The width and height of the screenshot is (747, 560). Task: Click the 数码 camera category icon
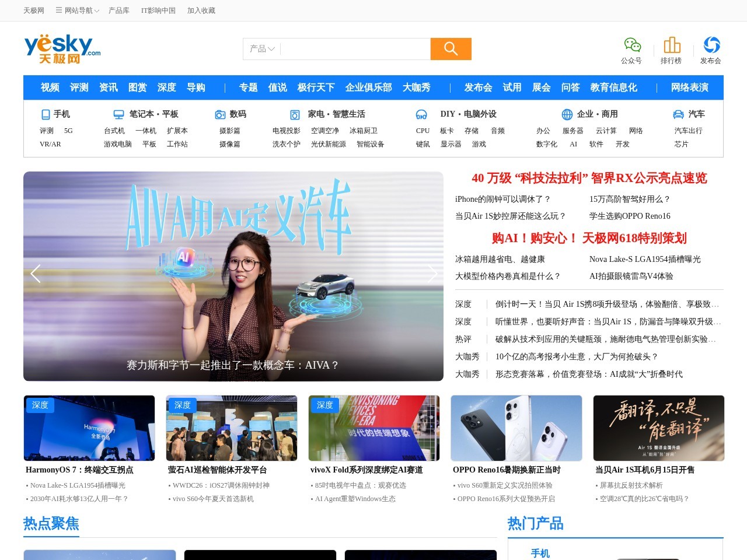pos(220,114)
